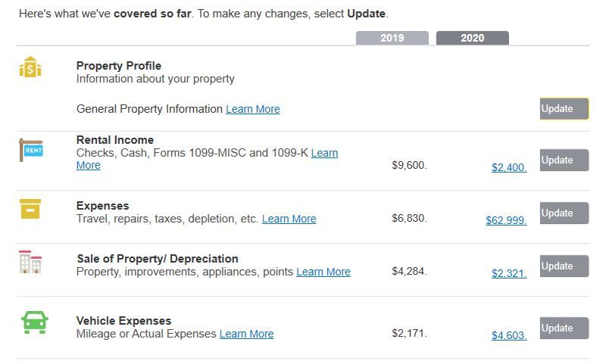Viewport: 606px width, 364px height.
Task: Update General Property Information
Action: (x=564, y=109)
